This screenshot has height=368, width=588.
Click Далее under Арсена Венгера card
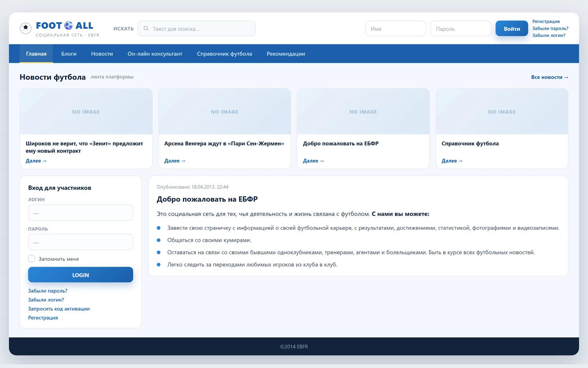(175, 161)
